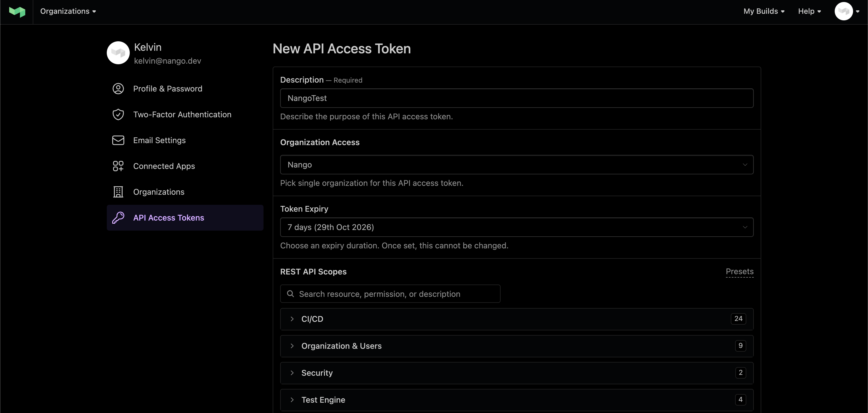
Task: Select API Access Tokens in sidebar
Action: pyautogui.click(x=185, y=218)
